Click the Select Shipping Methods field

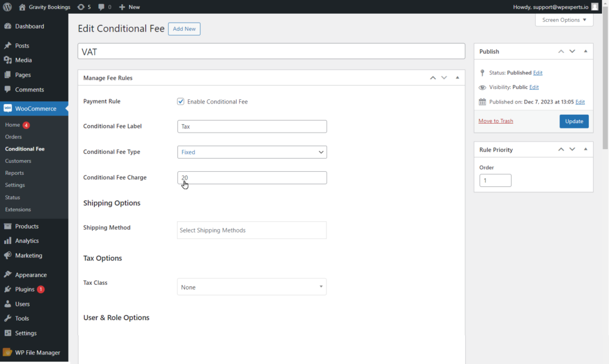pyautogui.click(x=252, y=230)
